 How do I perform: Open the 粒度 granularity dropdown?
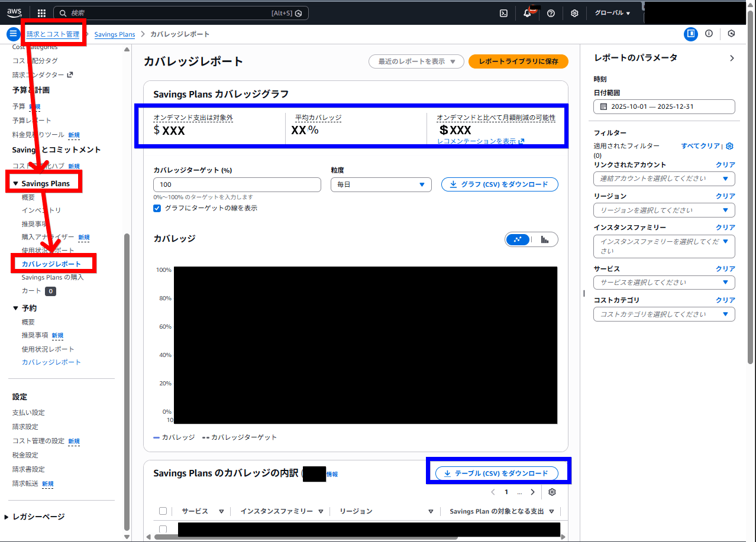[x=381, y=184]
